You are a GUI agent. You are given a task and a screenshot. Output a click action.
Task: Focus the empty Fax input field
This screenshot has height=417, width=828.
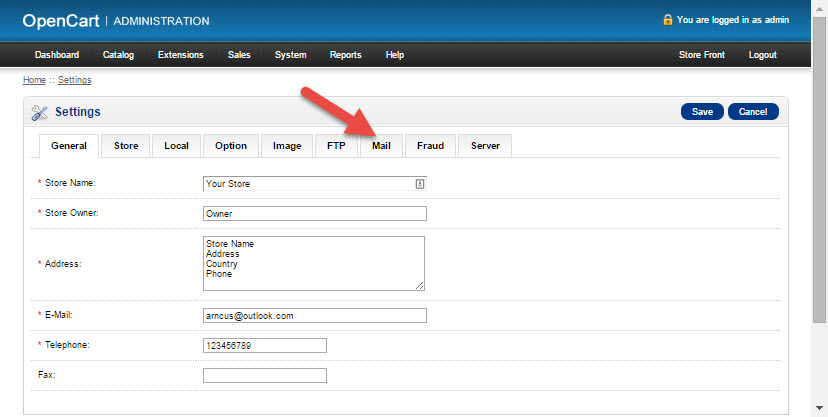pyautogui.click(x=265, y=375)
